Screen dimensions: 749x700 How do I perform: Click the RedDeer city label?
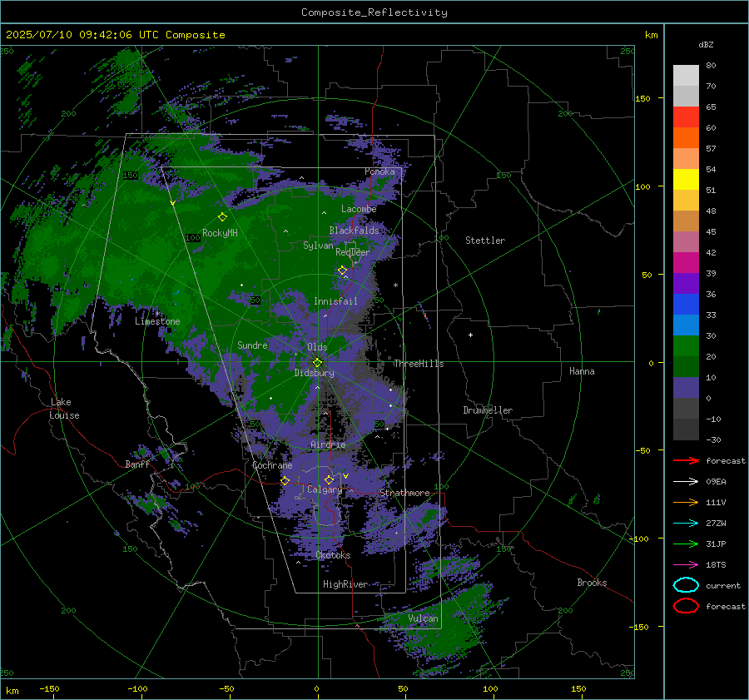point(353,252)
